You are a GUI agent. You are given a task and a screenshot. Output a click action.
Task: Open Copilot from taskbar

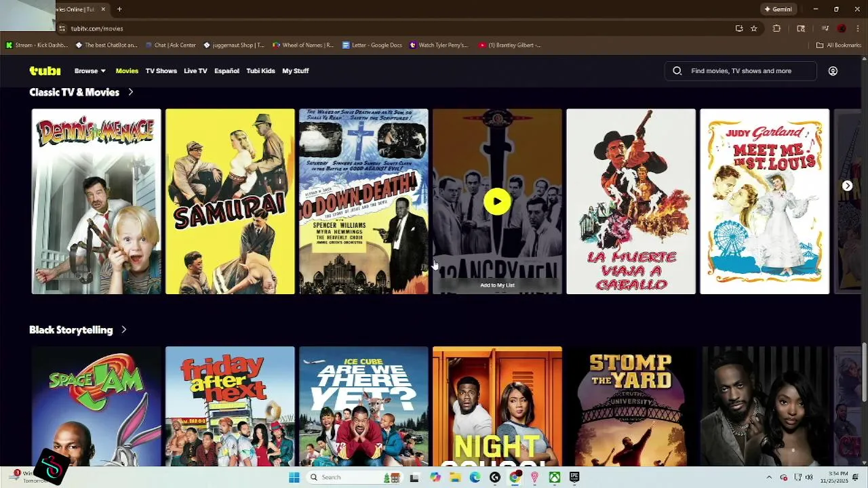point(435,477)
